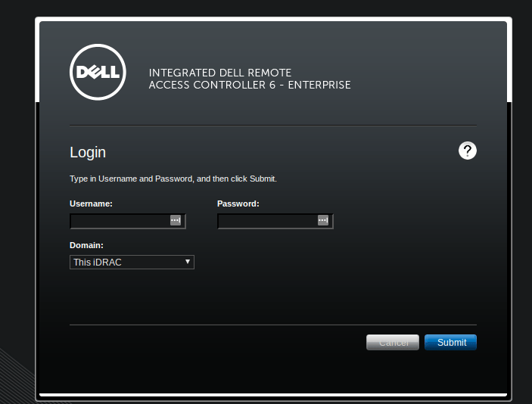Focus the Password input field
This screenshot has height=404, width=532.
click(275, 221)
